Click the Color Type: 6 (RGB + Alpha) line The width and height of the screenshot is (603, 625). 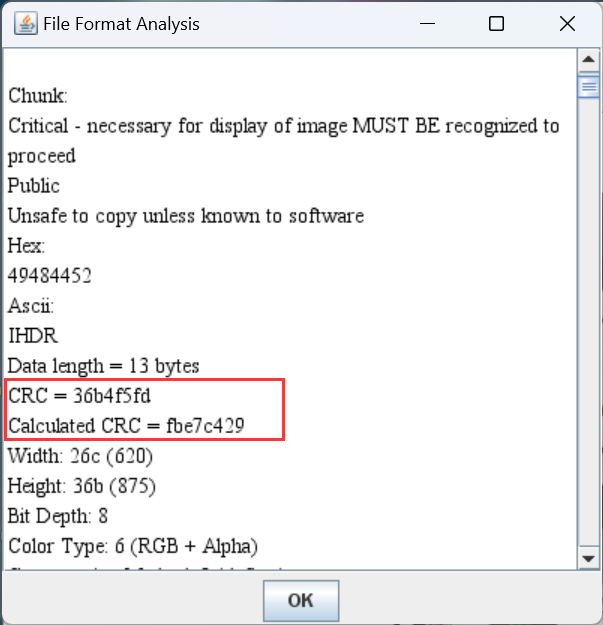133,546
